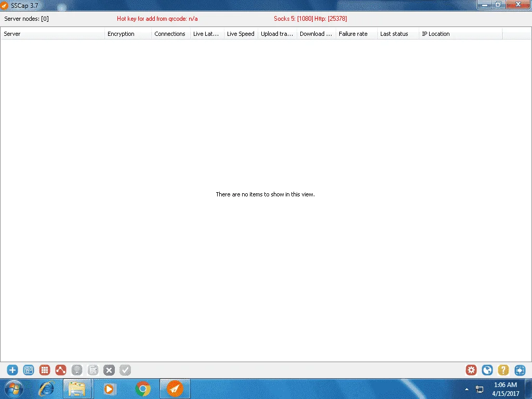Click 'Socks 5: [1080] Http: [25378]' text
The image size is (532, 399).
310,19
